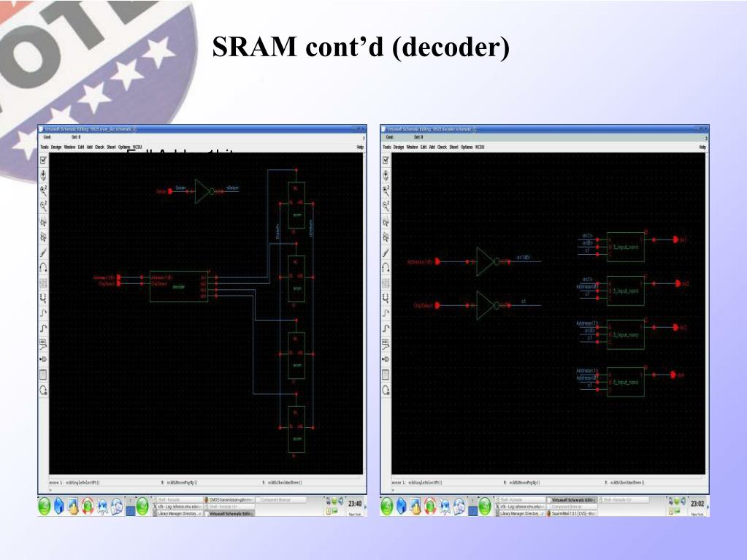Select Wire Name label tool in left sram window
Image resolution: width=747 pixels, height=560 pixels.
(43, 344)
